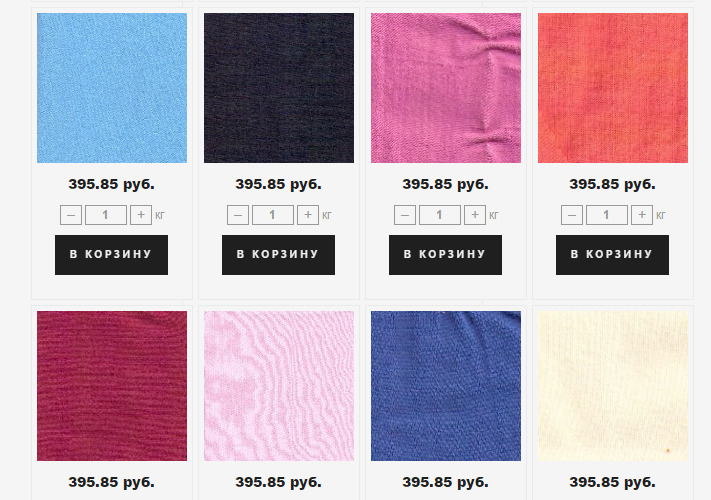The image size is (711, 500).
Task: Open the royal blue fabric swatch image
Action: pos(446,386)
